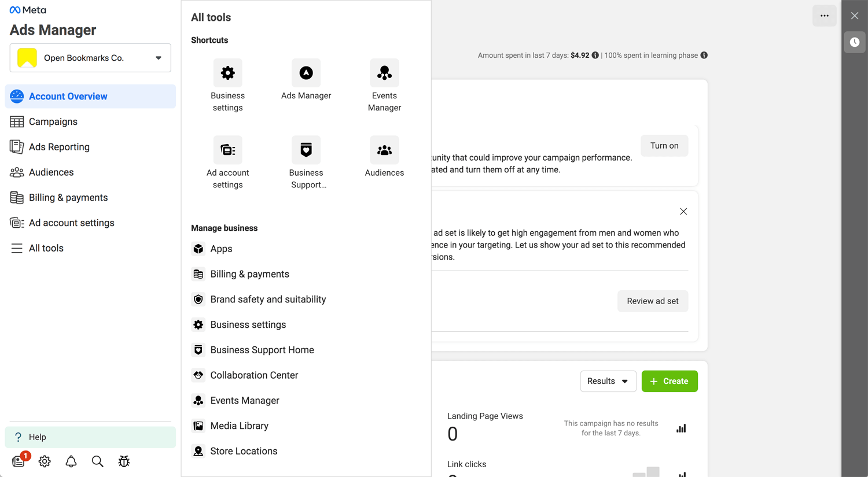Open Events Manager shortcut icon
The width and height of the screenshot is (868, 477).
(384, 73)
